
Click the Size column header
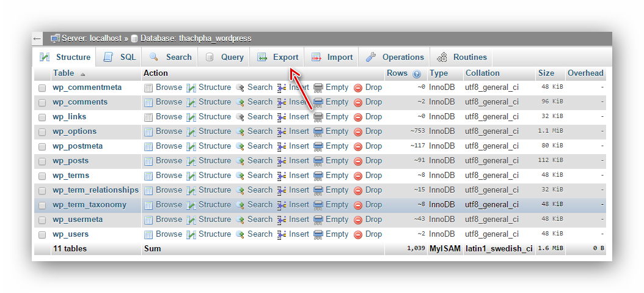(546, 73)
